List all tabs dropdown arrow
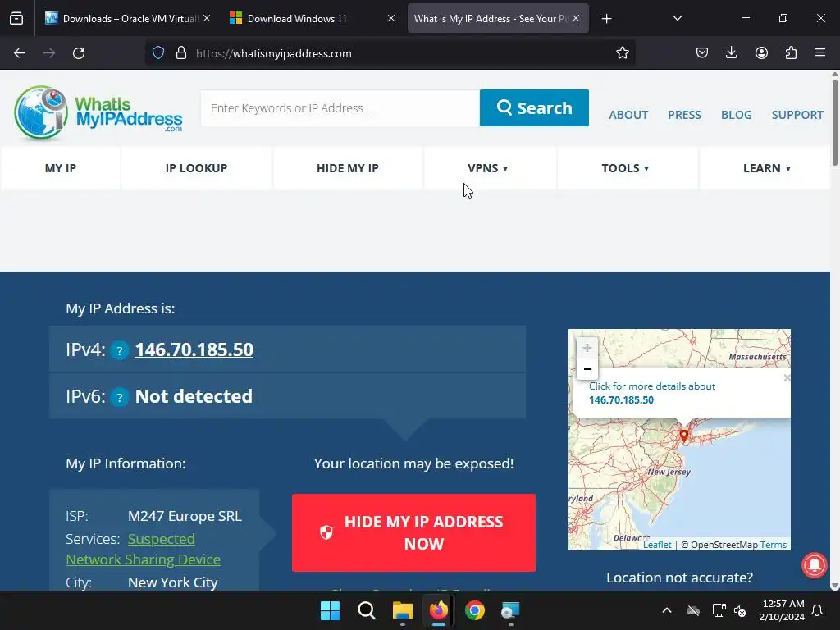Screen dimensions: 840x630 pos(677,18)
